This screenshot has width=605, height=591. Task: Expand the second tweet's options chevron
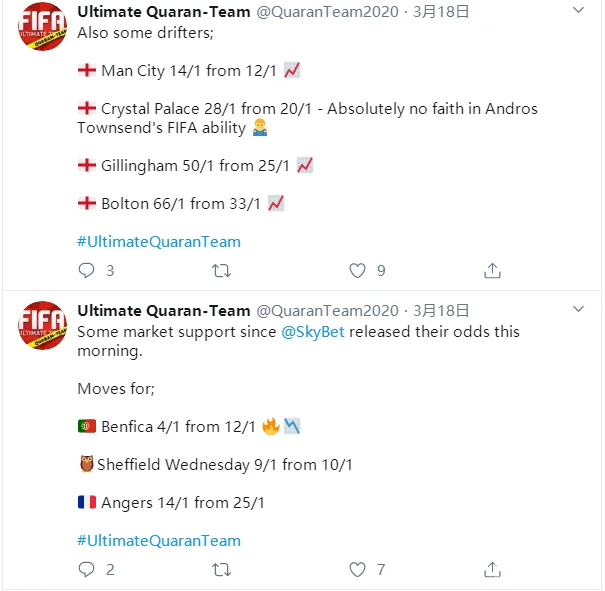point(579,310)
